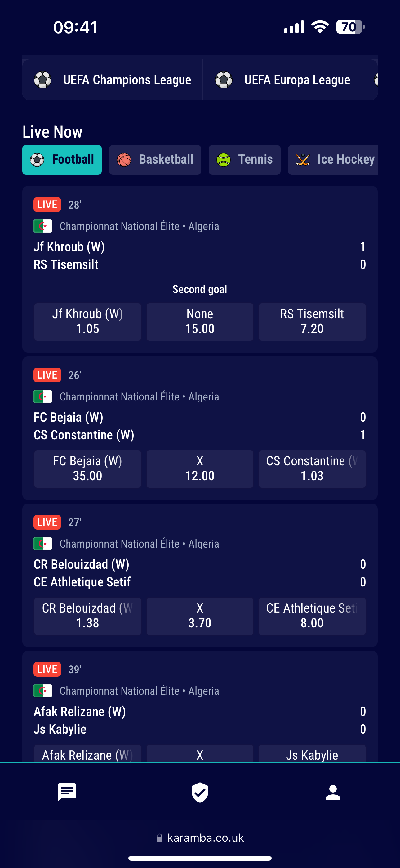Enable the Basketball live filter
The height and width of the screenshot is (868, 400).
pyautogui.click(x=155, y=159)
